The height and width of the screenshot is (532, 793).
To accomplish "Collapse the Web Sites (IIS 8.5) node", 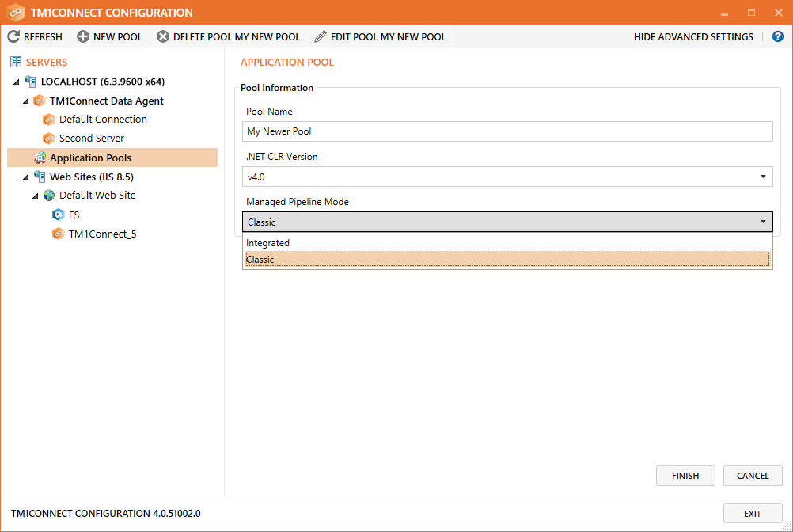I will (26, 177).
